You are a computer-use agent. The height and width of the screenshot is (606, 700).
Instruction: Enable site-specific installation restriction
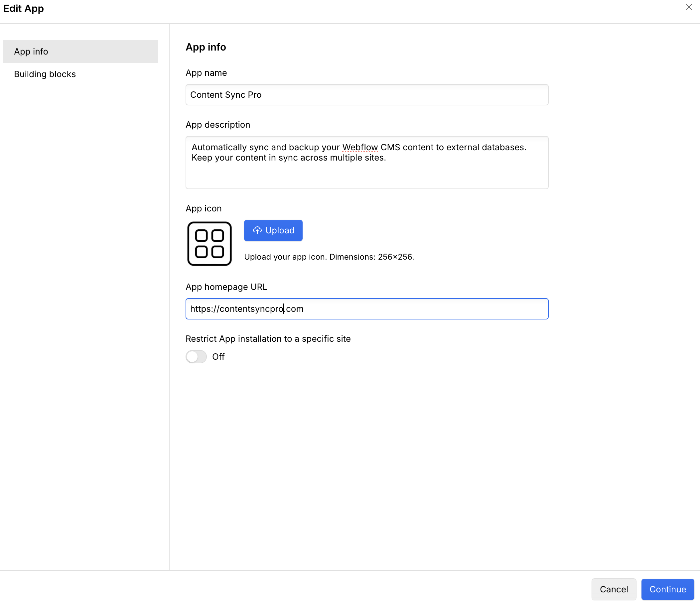click(x=196, y=356)
